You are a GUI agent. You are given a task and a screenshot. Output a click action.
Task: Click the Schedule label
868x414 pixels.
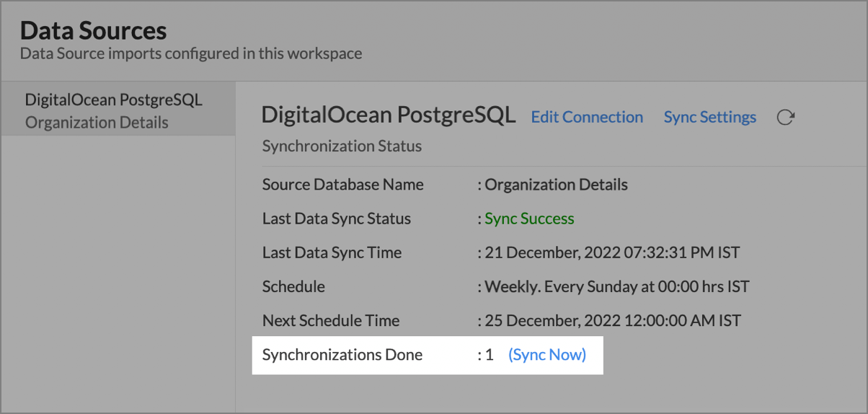point(293,286)
